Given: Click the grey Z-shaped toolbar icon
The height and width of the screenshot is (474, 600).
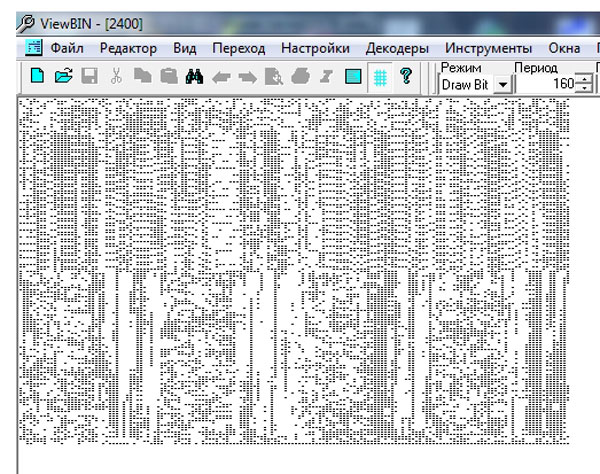Looking at the screenshot, I should click(x=326, y=76).
